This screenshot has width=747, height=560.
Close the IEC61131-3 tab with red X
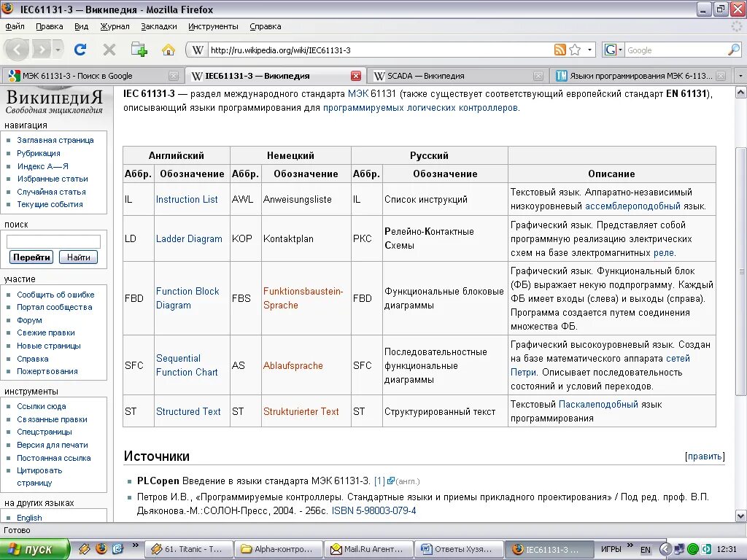point(356,76)
